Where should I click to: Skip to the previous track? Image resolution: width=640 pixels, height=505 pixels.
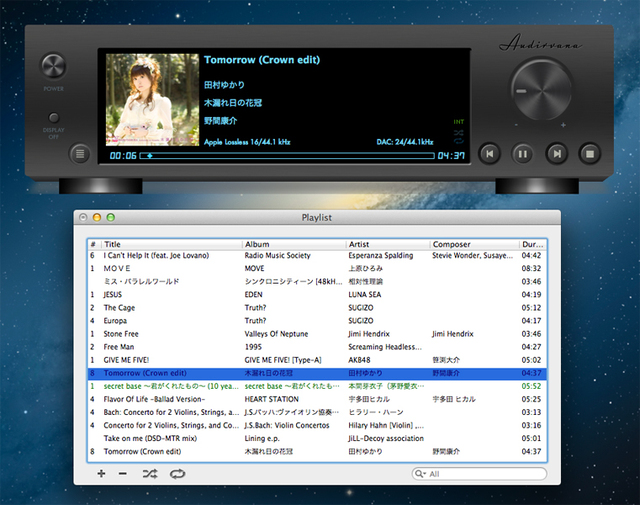[488, 154]
